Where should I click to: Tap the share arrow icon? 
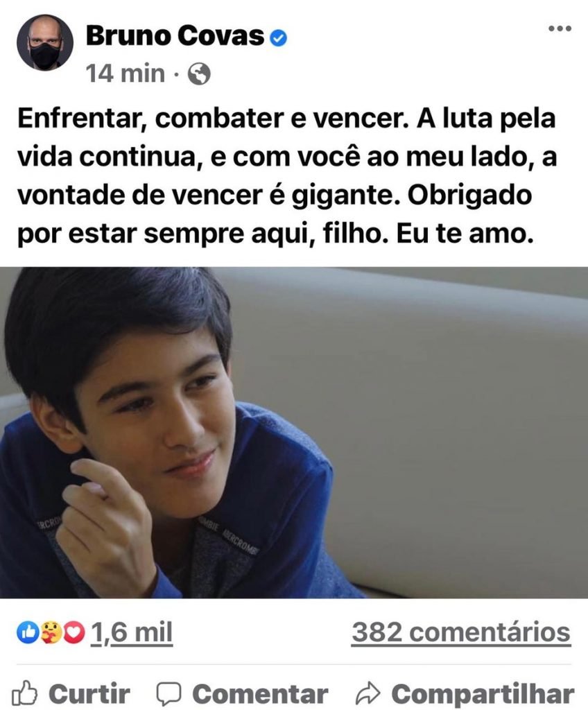[x=368, y=693]
